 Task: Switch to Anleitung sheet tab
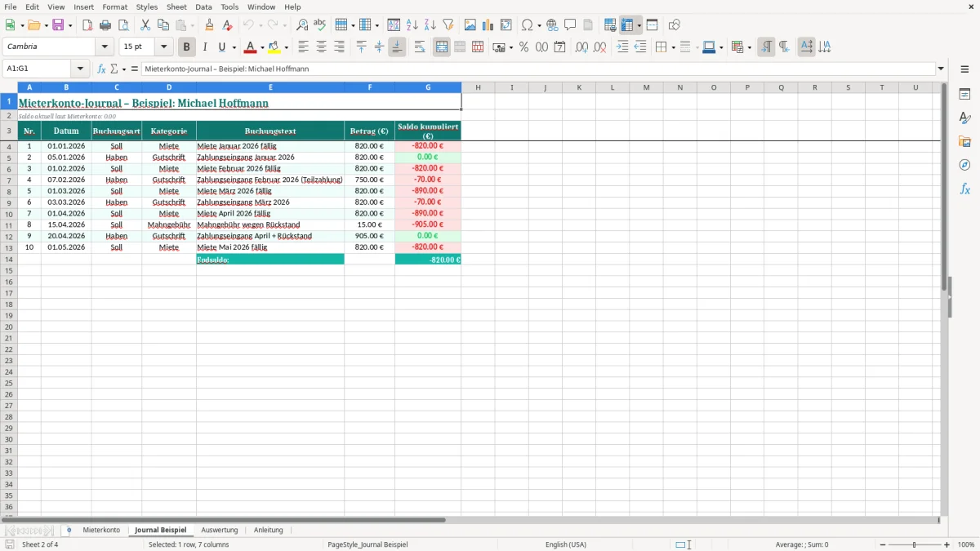pyautogui.click(x=268, y=531)
